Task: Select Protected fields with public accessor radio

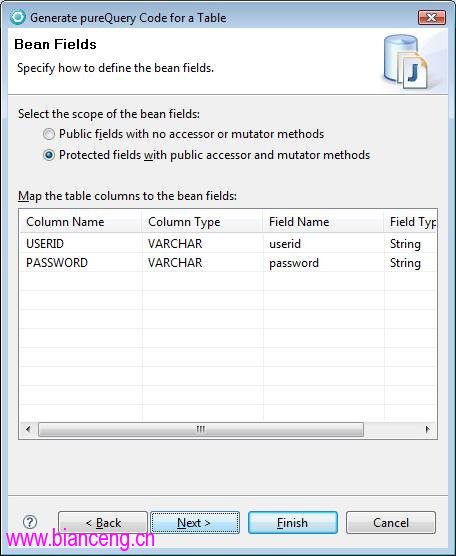Action: pyautogui.click(x=49, y=155)
